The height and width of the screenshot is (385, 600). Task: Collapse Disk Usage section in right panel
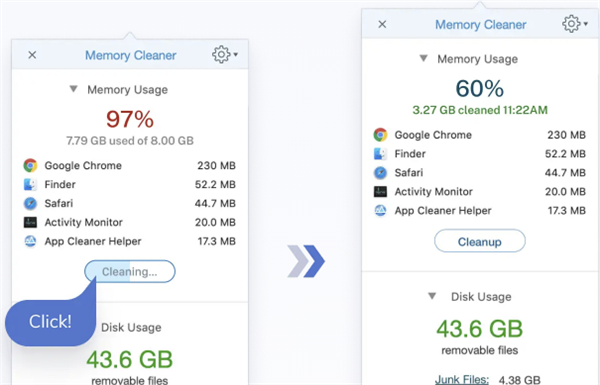pyautogui.click(x=432, y=296)
